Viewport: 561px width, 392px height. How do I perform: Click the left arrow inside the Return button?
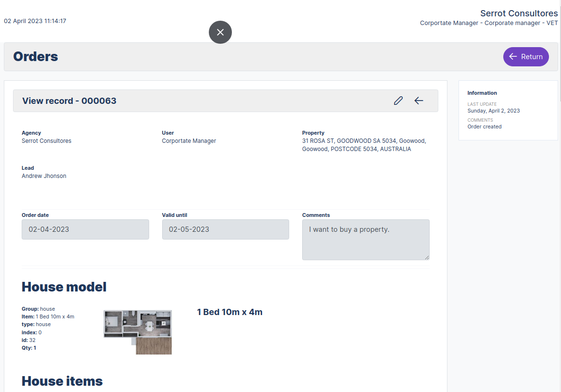pyautogui.click(x=513, y=56)
